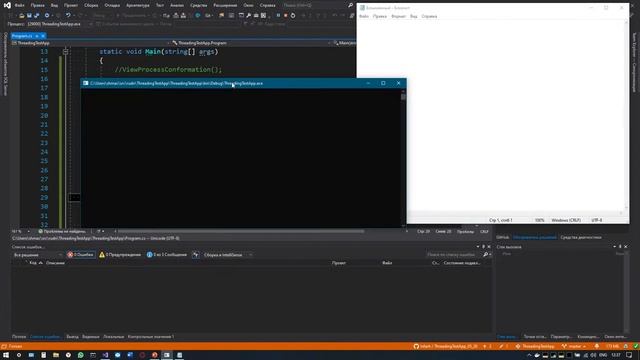Open the Error List window options arrow
The height and width of the screenshot is (360, 640).
click(478, 247)
